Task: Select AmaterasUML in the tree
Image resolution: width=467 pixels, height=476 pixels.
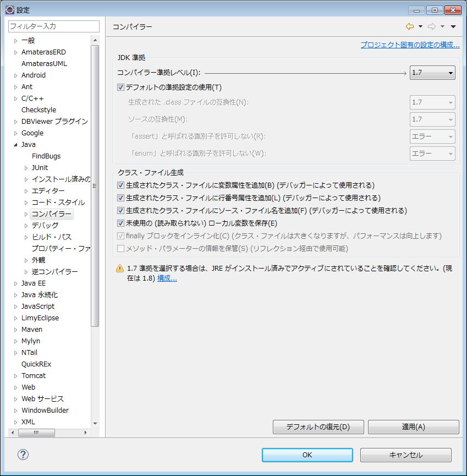Action: (x=45, y=64)
